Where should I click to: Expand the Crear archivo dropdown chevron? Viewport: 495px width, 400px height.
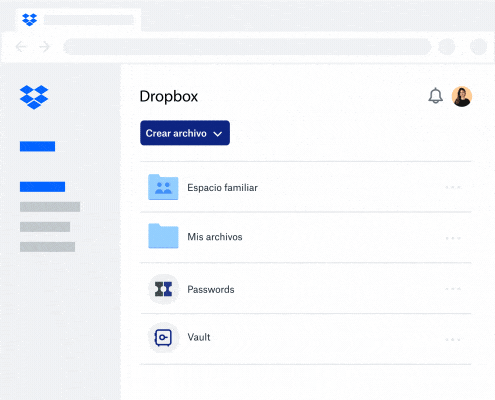tap(218, 134)
